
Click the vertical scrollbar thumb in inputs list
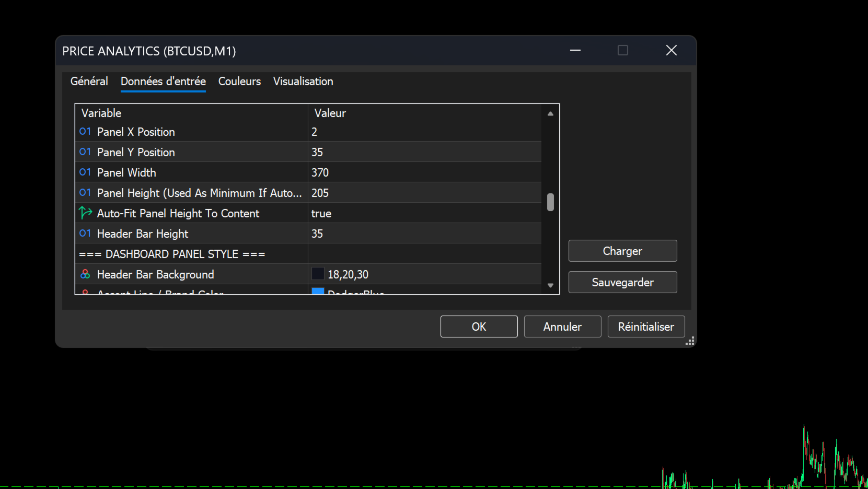(x=550, y=202)
